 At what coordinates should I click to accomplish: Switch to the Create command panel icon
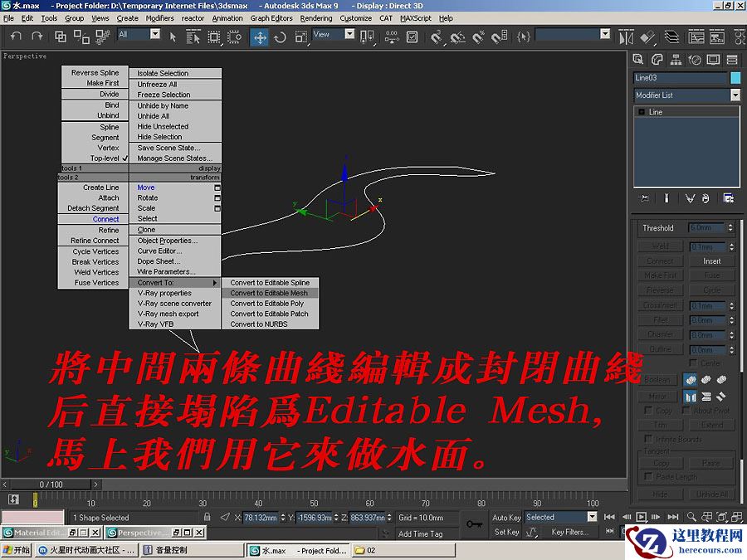click(x=639, y=60)
